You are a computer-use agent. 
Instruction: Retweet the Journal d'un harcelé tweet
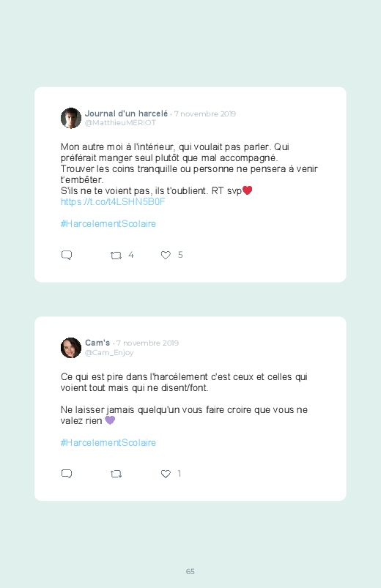click(116, 256)
